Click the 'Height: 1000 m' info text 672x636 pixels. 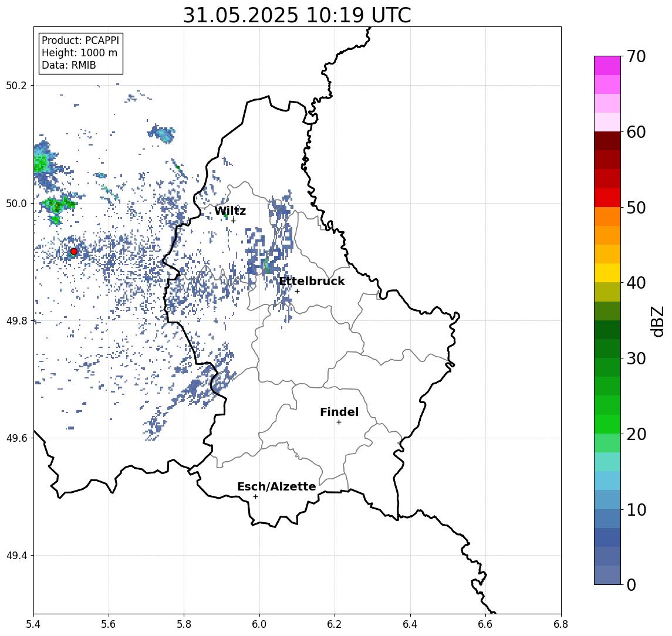tap(79, 53)
